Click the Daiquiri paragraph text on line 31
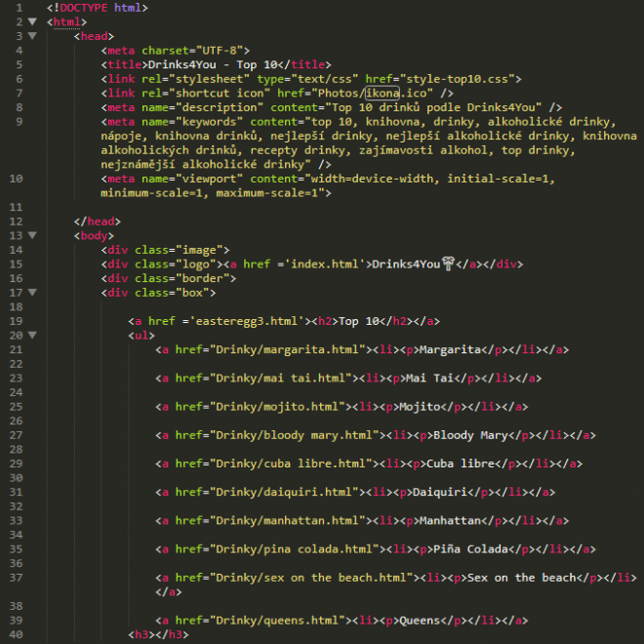 coord(440,492)
